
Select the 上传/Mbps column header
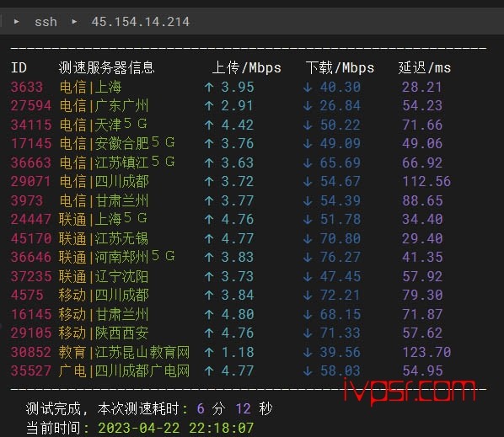click(247, 67)
